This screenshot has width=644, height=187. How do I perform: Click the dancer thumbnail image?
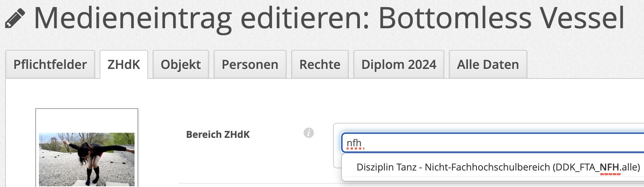87,159
